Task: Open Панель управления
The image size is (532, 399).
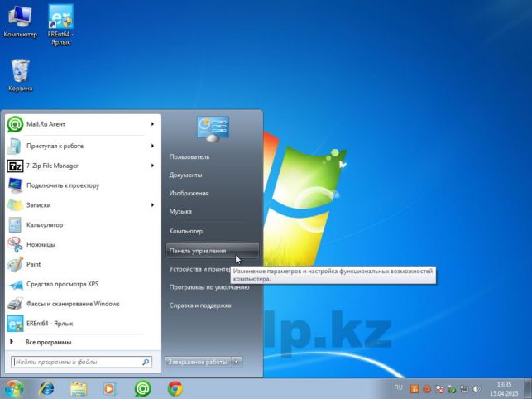Action: point(213,251)
